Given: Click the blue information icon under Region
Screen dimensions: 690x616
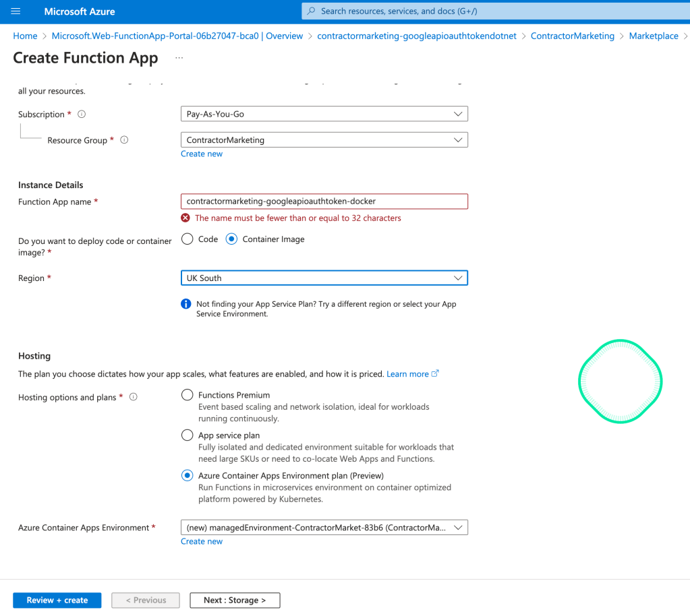Looking at the screenshot, I should (186, 304).
